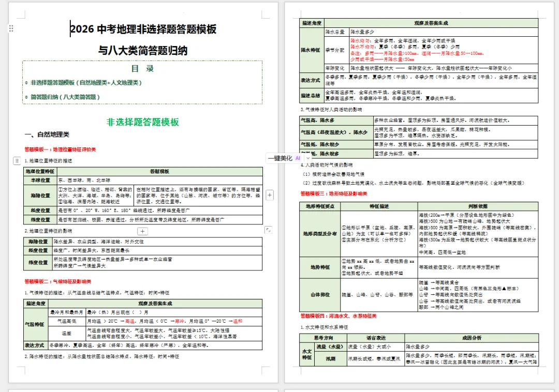
Task: Click the line '1. 水文特征和水系特征'
Action: coord(324,327)
